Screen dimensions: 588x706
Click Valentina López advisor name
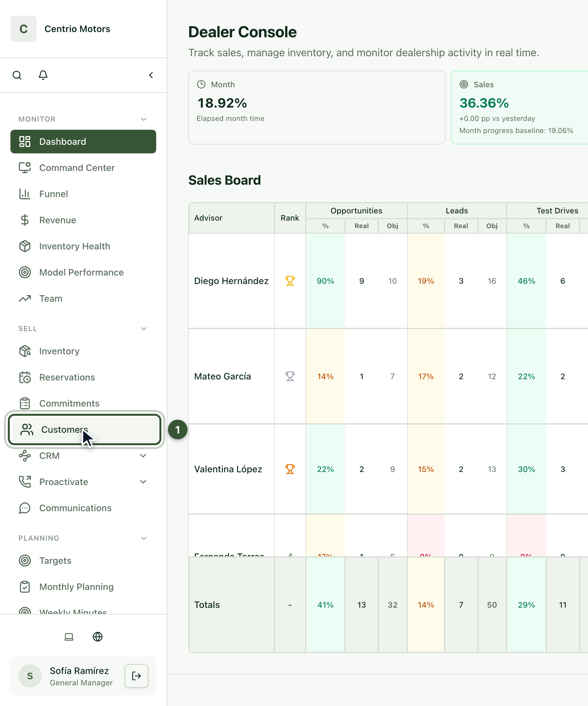coord(228,469)
